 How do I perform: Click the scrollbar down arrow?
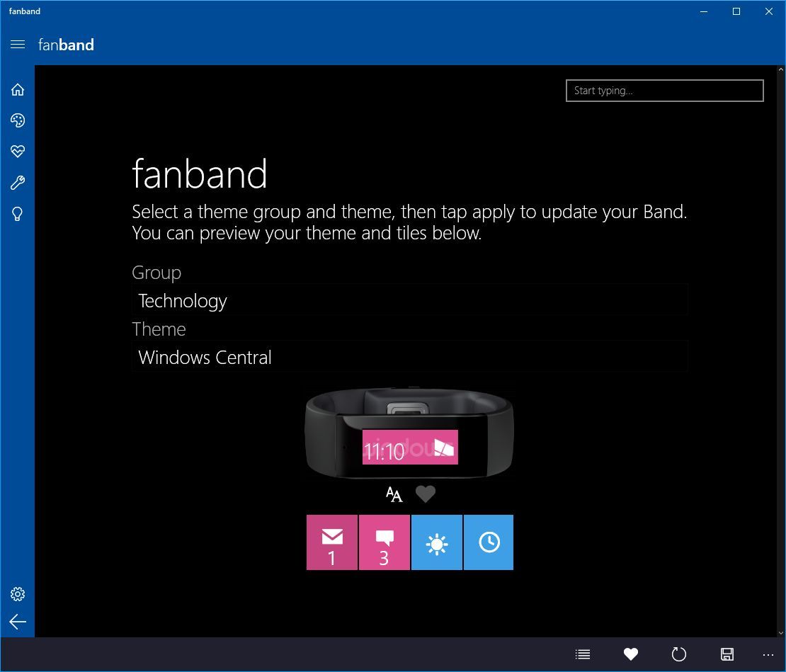click(x=781, y=633)
